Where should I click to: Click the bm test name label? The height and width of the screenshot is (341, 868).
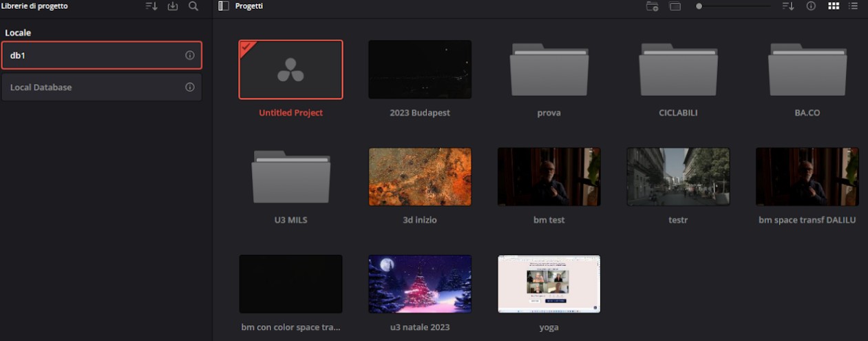point(549,220)
